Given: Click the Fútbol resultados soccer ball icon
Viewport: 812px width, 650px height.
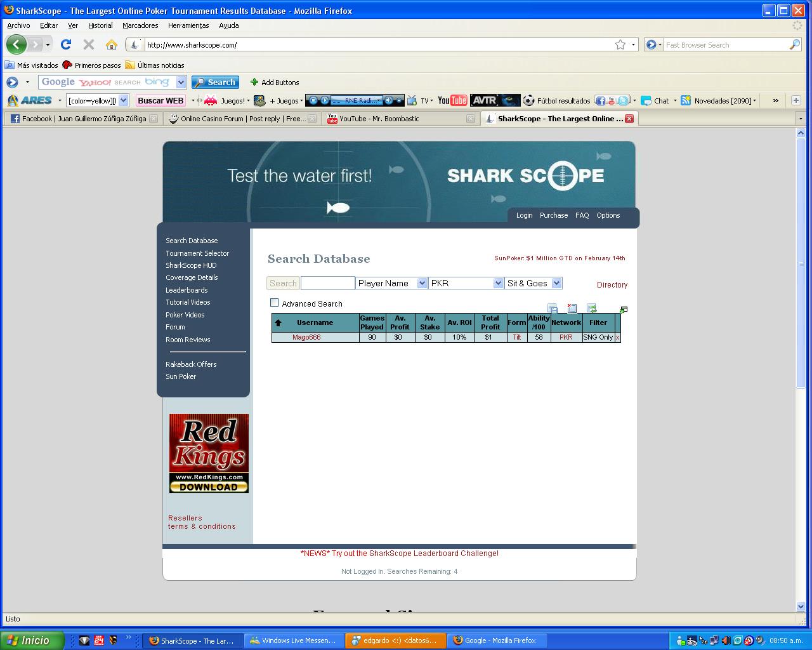Looking at the screenshot, I should coord(529,100).
